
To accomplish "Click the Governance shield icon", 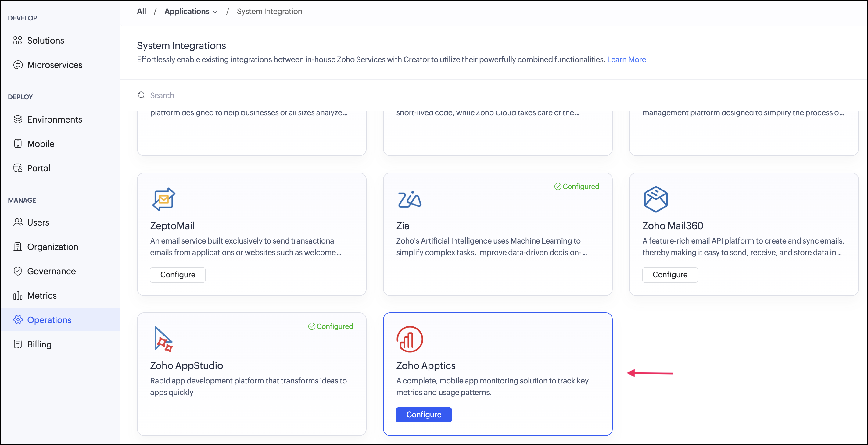I will pyautogui.click(x=18, y=271).
